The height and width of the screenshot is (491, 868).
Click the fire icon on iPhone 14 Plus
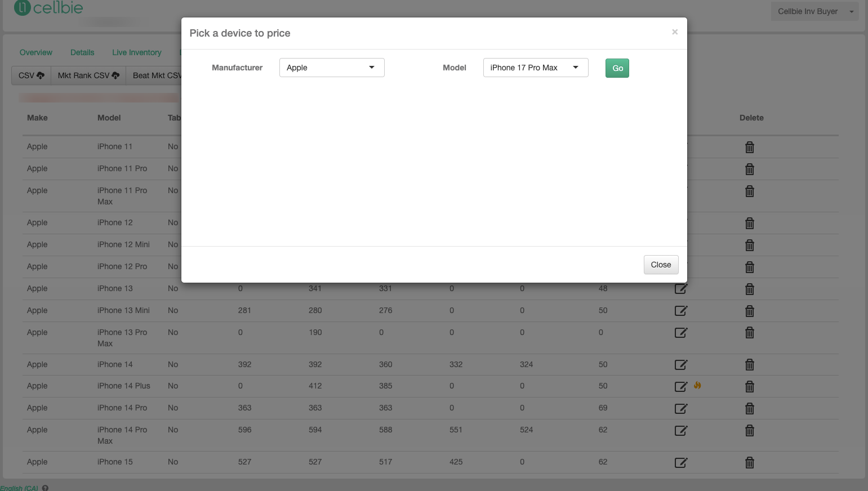pos(697,385)
